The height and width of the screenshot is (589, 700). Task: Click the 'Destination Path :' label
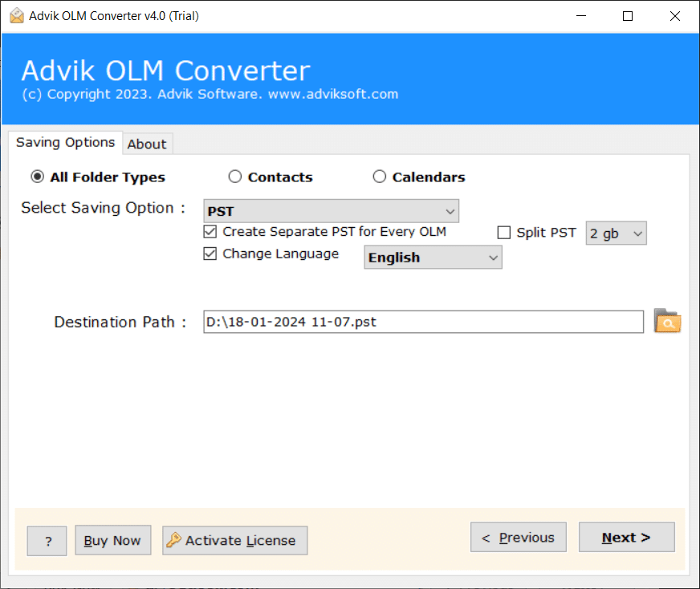[120, 322]
